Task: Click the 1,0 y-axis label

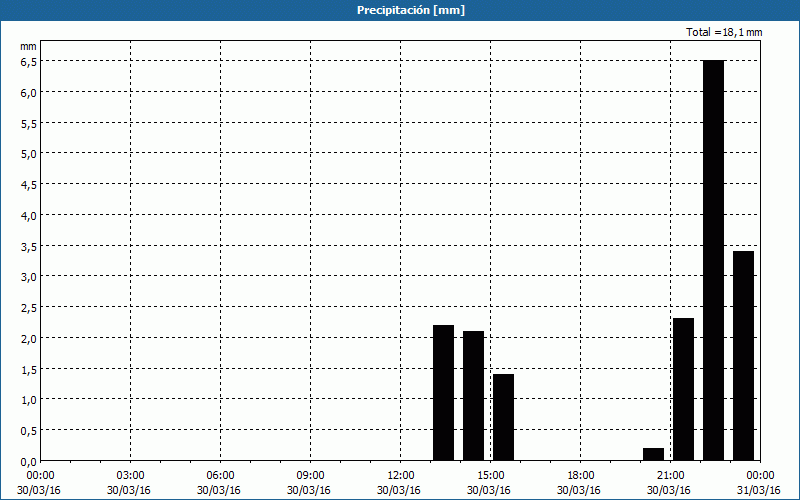Action: tap(28, 400)
